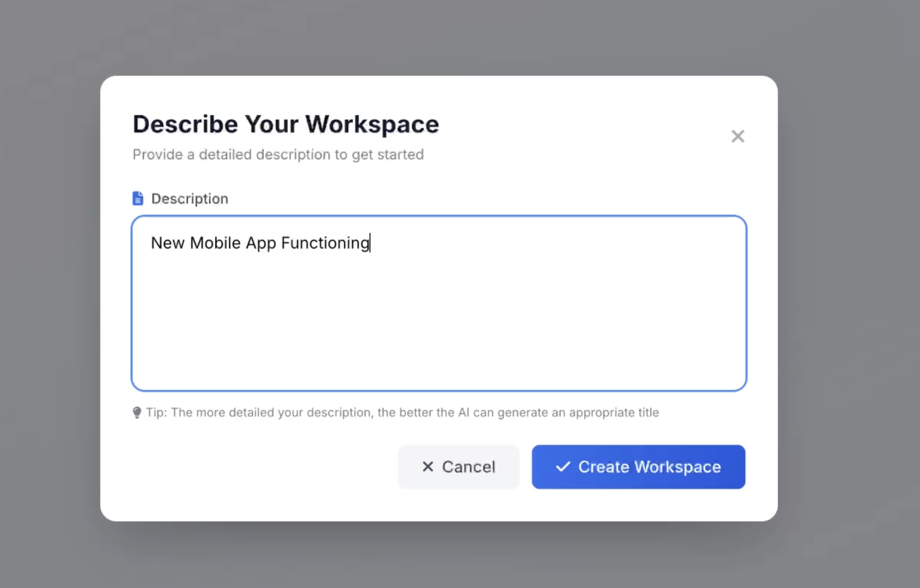Close the Describe Your Workspace dialog

tap(738, 136)
